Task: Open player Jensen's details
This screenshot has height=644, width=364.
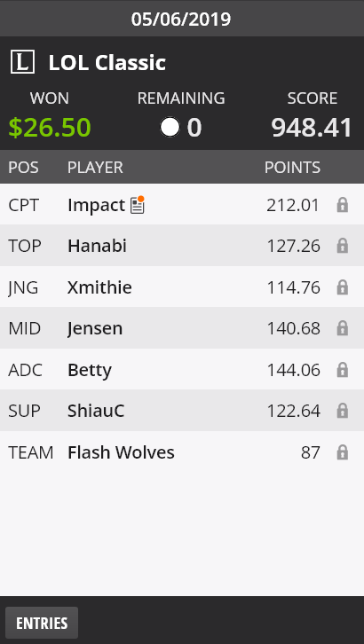Action: coord(95,328)
